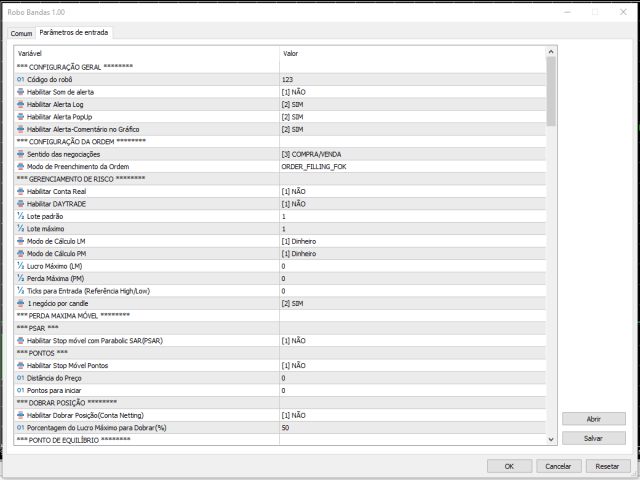Click the scrollbar up arrow
Screen dimensions: 640x480
coord(551,52)
